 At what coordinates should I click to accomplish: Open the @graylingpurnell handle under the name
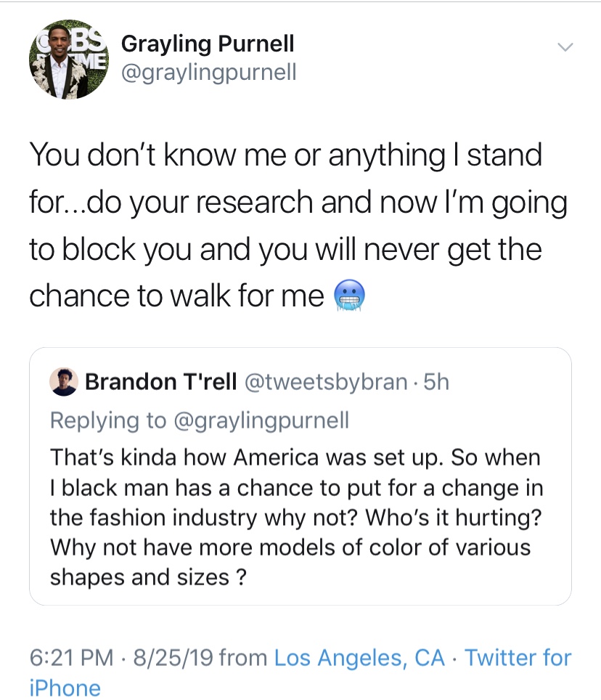click(x=208, y=72)
